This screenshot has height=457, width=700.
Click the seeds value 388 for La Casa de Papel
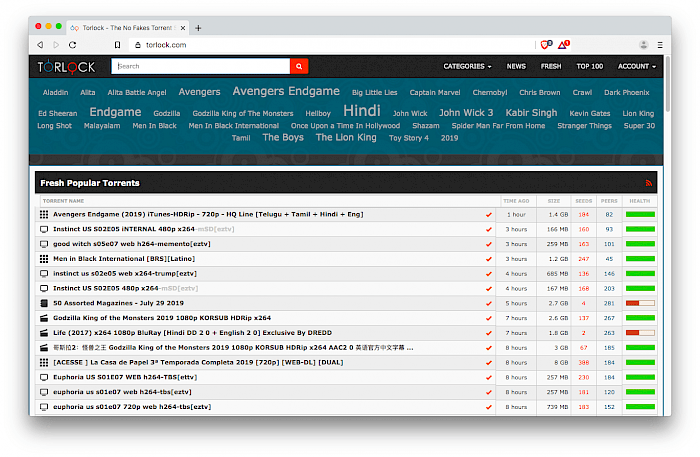pyautogui.click(x=583, y=362)
